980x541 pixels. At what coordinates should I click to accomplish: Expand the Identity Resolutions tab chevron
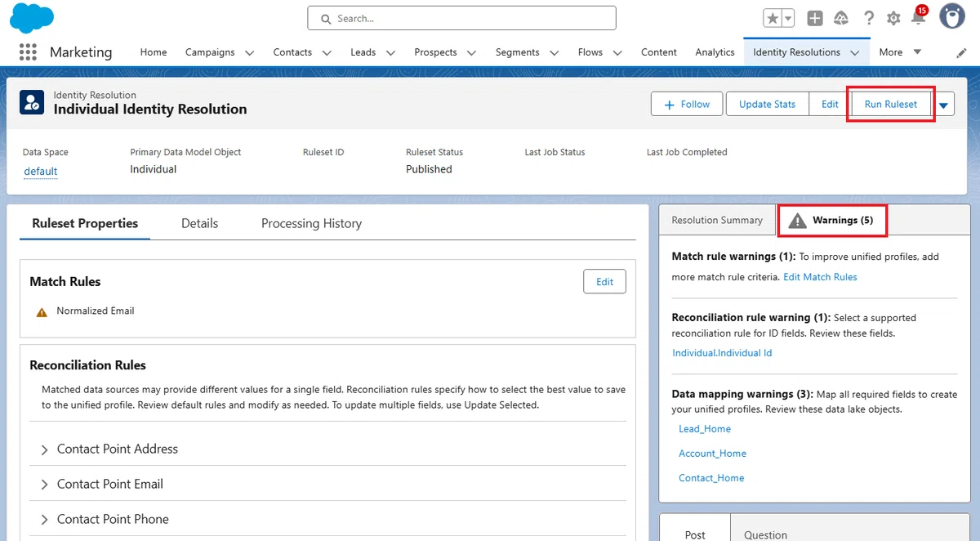click(x=854, y=52)
